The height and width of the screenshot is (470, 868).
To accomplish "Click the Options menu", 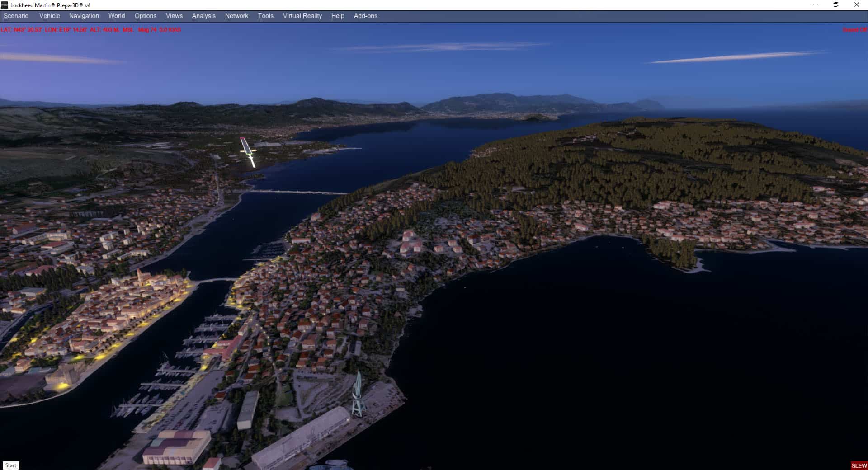I will coord(145,16).
